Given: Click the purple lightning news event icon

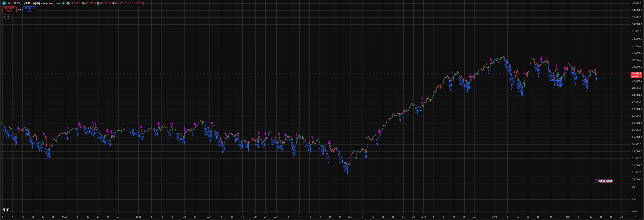Looking at the screenshot, I should pos(597,181).
